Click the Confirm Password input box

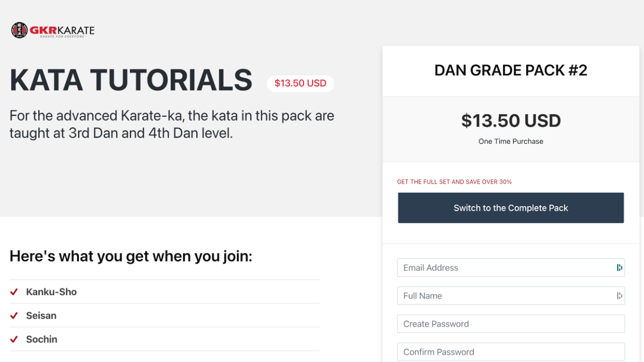[511, 352]
